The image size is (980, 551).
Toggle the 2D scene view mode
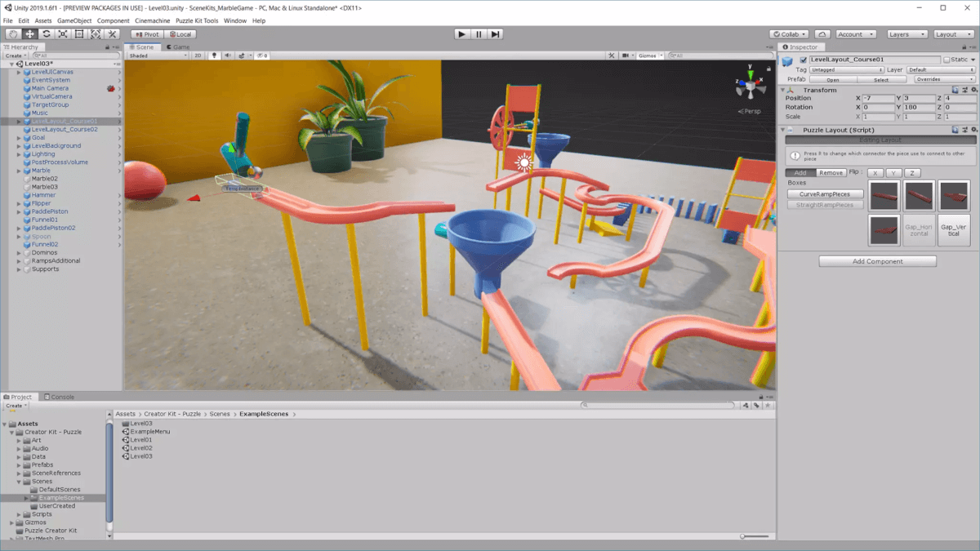click(198, 56)
